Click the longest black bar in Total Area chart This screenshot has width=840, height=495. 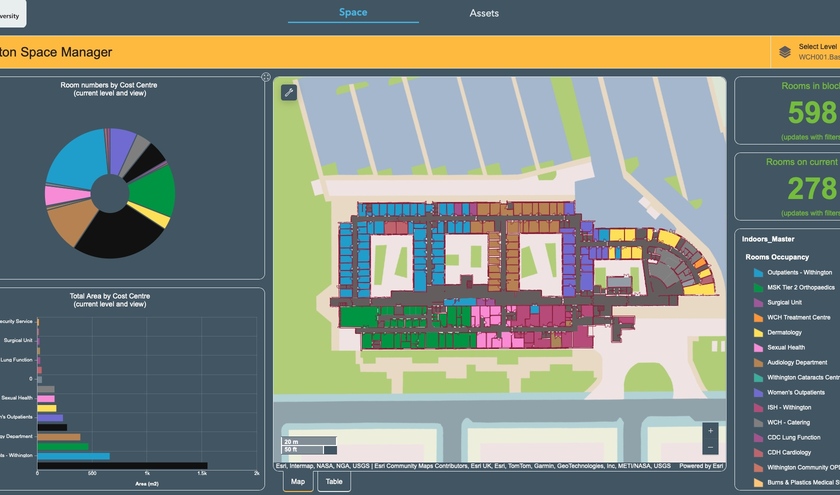click(x=120, y=465)
